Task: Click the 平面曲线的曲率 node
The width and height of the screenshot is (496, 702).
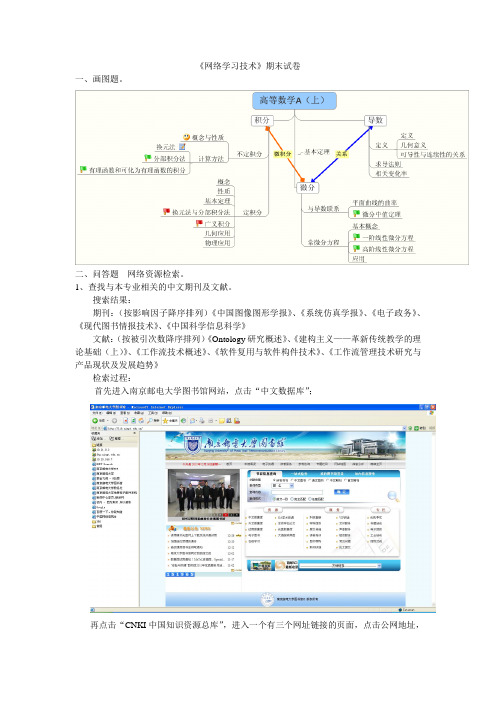Action: 375,203
